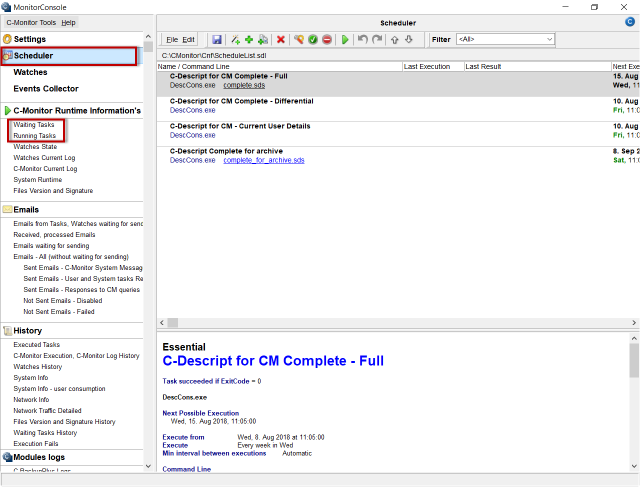Viewport: 640px width, 487px height.
Task: Click the left panel scroll up arrow
Action: 148,36
